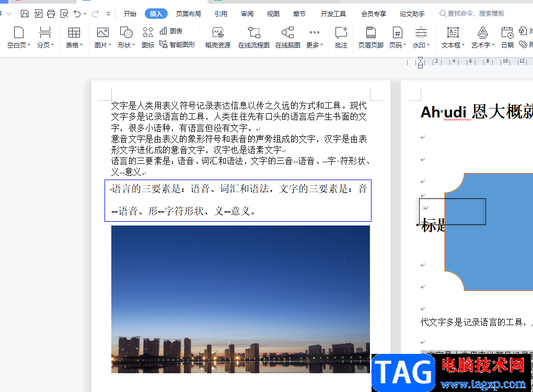Click the Print icon
The image size is (533, 392).
(51, 14)
